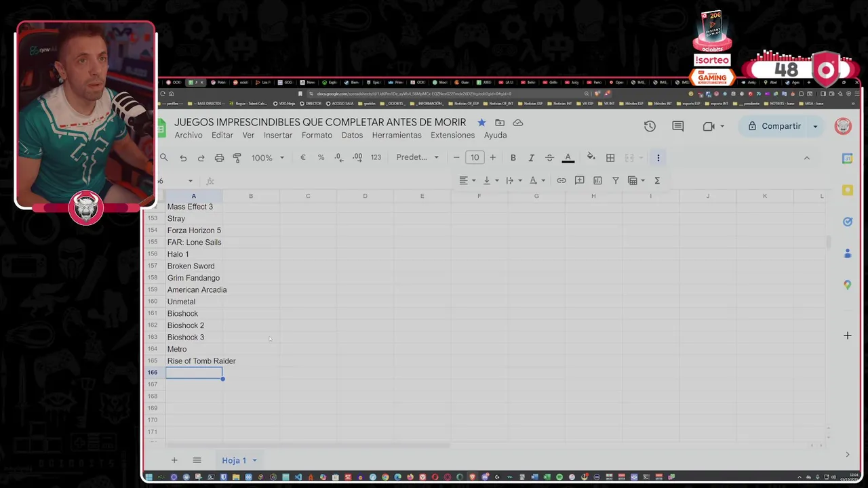Open the horizontal align dropdown

click(467, 180)
